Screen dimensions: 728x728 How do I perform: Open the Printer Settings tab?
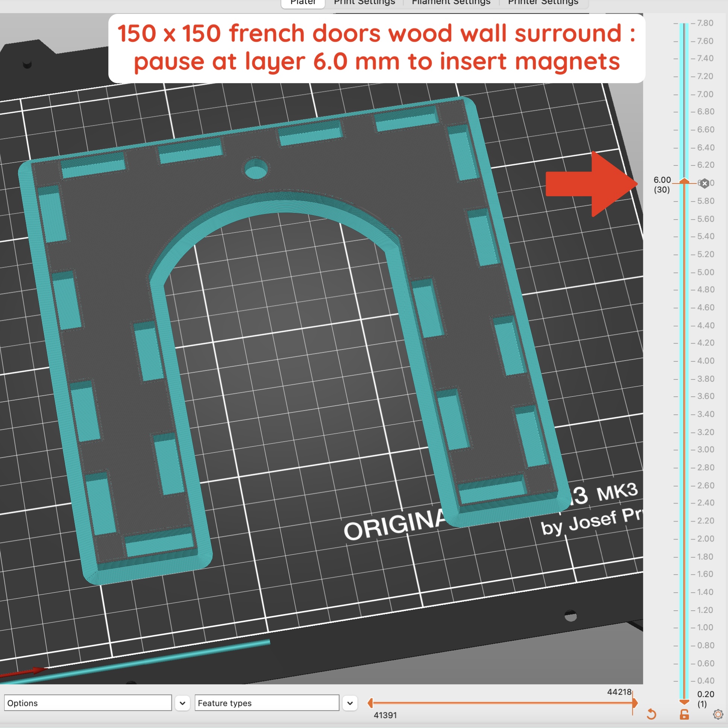click(x=543, y=3)
